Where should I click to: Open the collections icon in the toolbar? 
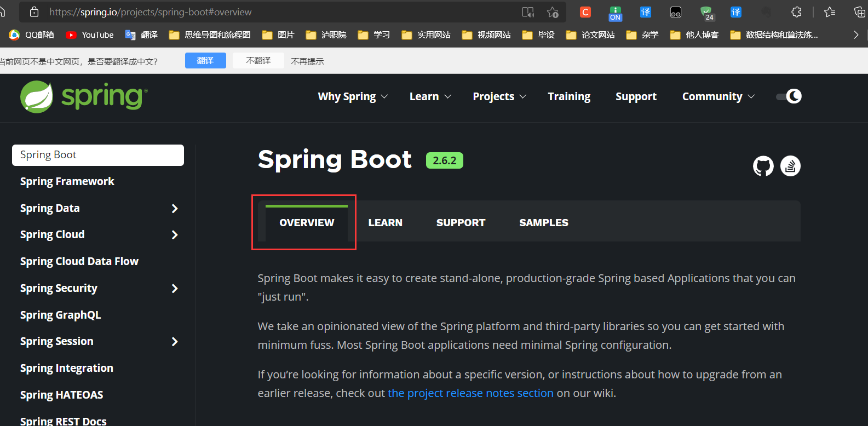(x=860, y=12)
